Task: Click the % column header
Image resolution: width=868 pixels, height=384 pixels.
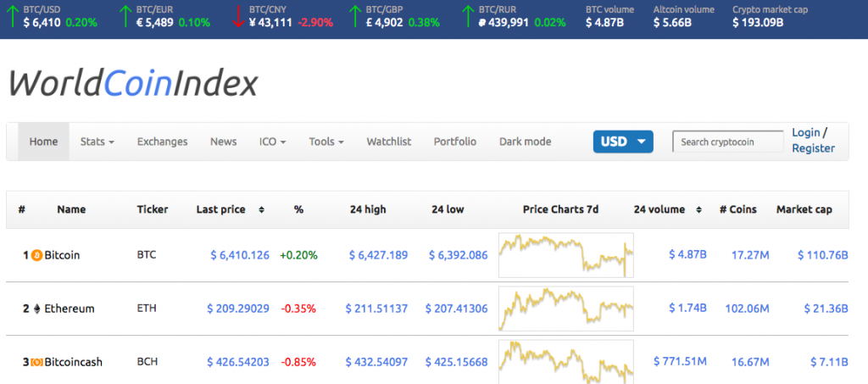Action: tap(299, 209)
